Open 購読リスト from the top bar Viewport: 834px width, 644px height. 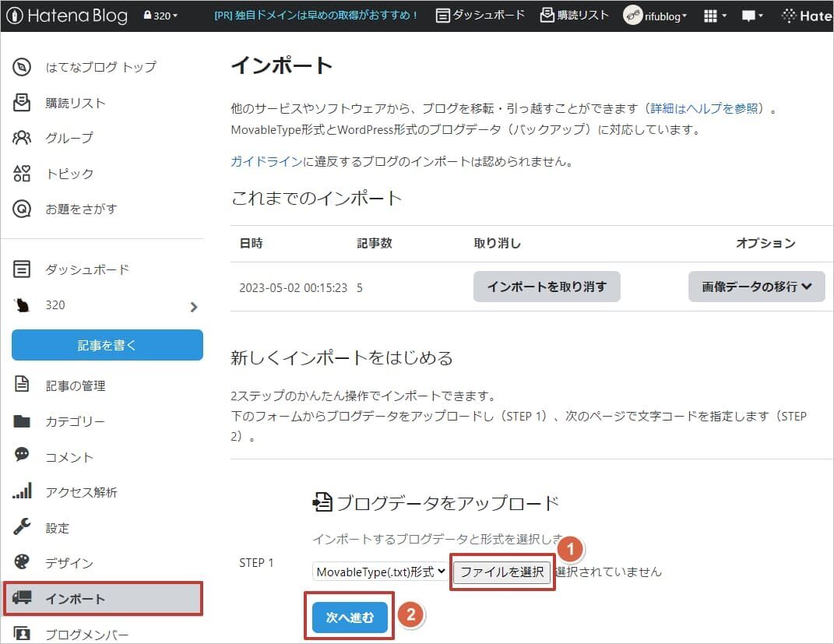[x=574, y=14]
